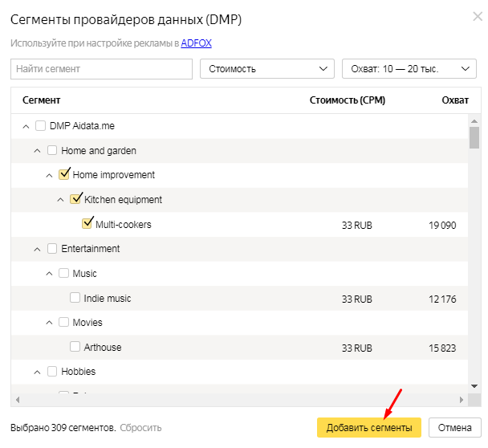Focus the segment search field

[102, 69]
